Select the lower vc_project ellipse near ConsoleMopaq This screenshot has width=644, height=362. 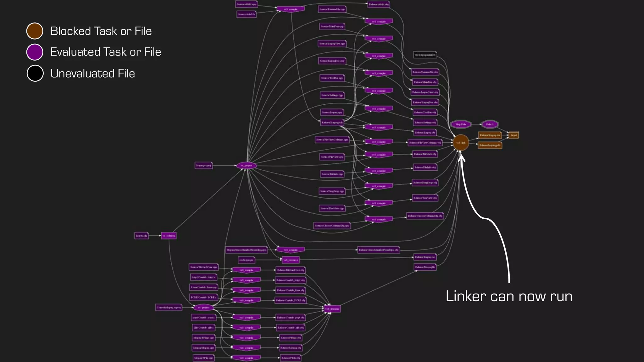(x=203, y=308)
